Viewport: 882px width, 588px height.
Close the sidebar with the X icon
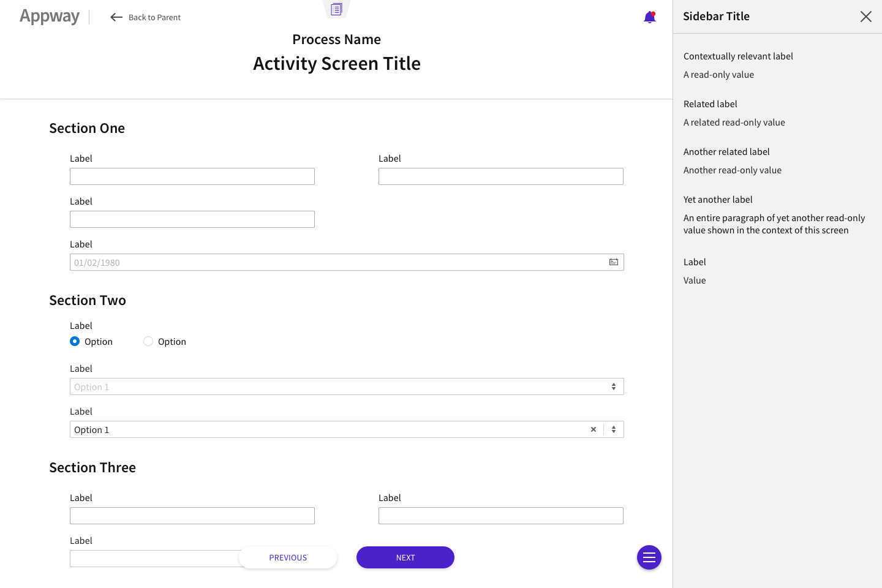(865, 17)
